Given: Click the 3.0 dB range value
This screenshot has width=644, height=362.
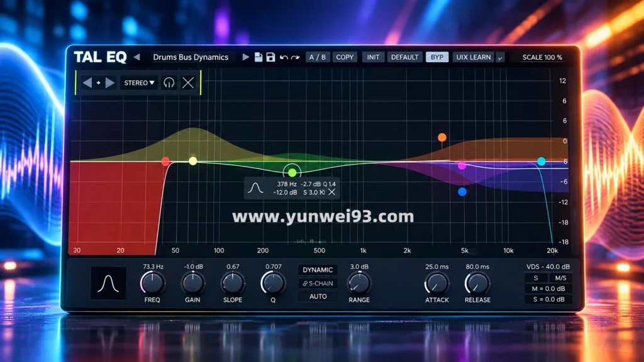Looking at the screenshot, I should pos(359,266).
